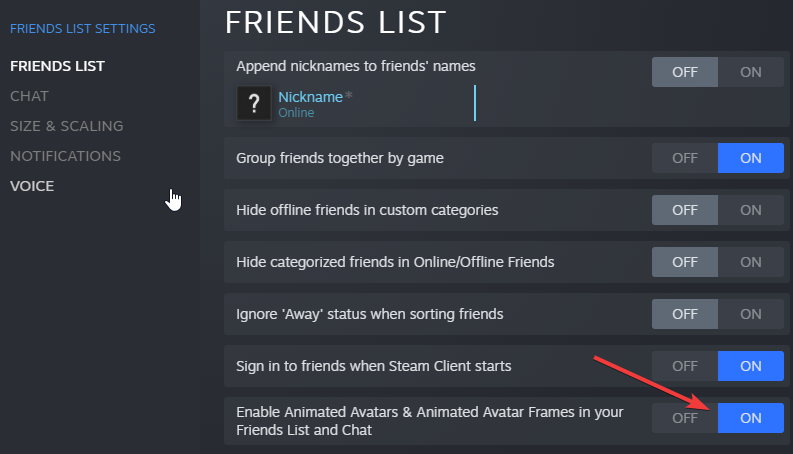
Task: Click ON for sign in to friends
Action: [751, 366]
